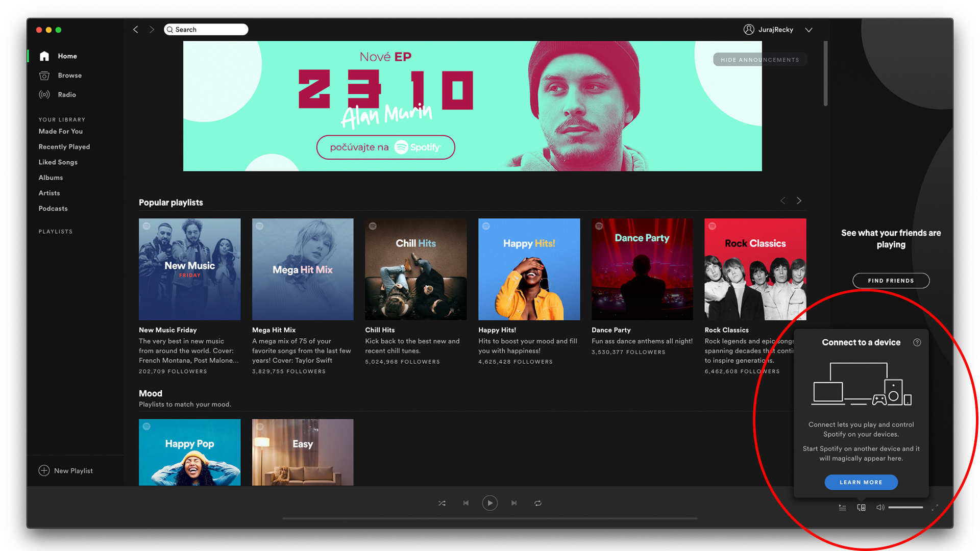Viewport: 980px width, 551px height.
Task: Adjust the volume slider
Action: click(905, 508)
